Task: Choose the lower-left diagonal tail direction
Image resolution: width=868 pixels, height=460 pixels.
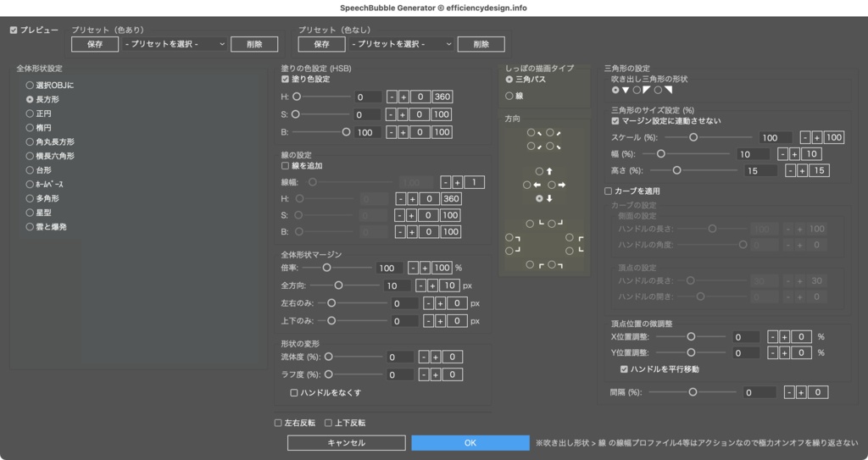Action: [531, 147]
